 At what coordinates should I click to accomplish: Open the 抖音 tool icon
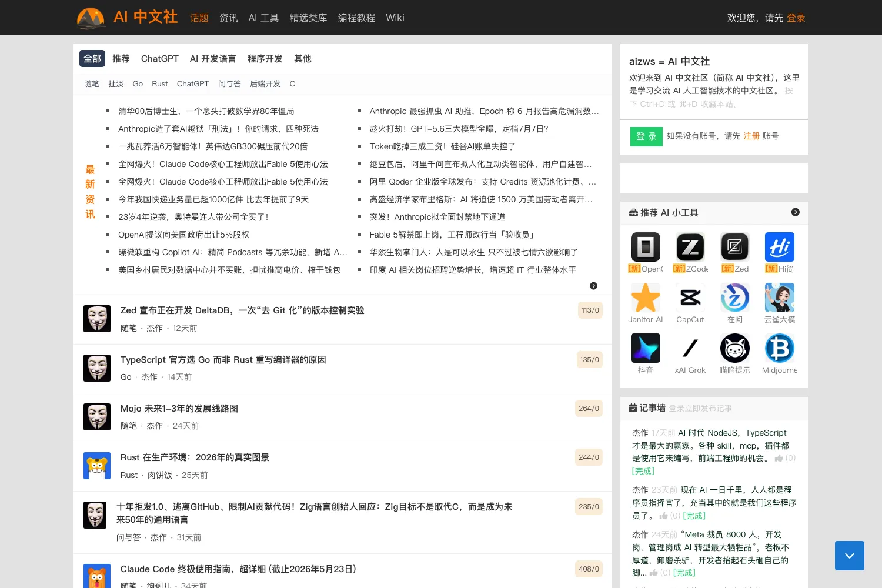click(646, 348)
